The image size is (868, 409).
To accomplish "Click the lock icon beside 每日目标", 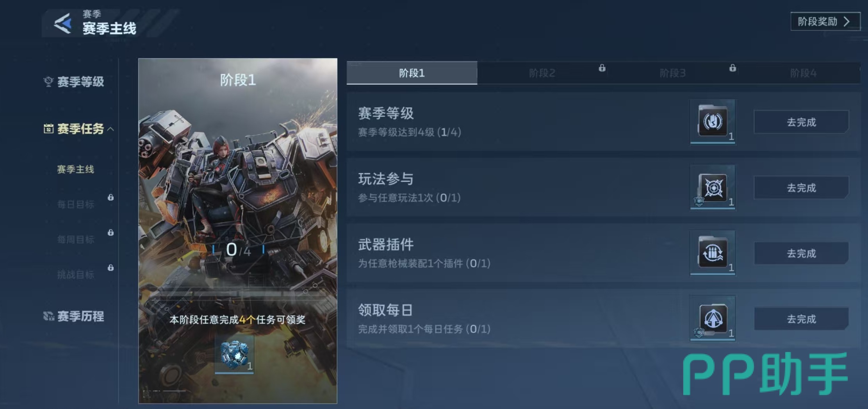I will click(x=111, y=197).
